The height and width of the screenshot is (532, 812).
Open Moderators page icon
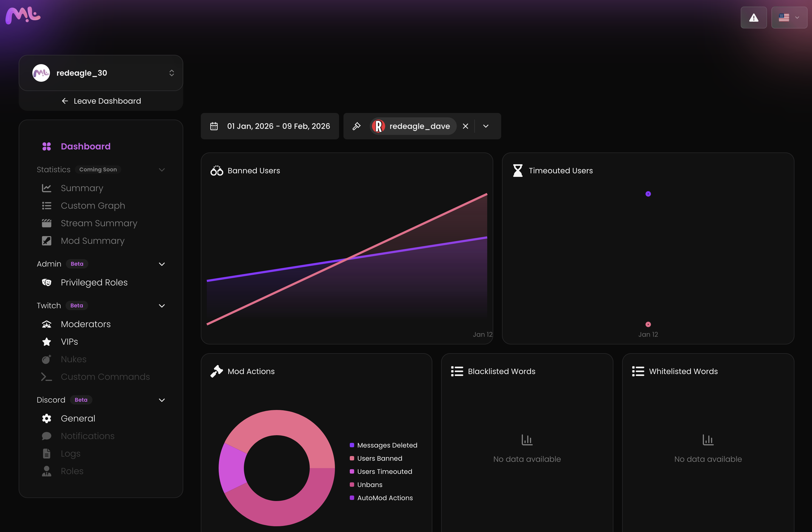47,324
